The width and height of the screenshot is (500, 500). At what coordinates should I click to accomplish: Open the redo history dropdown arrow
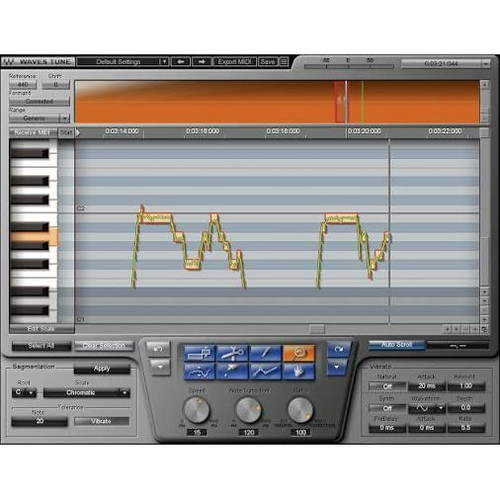tap(337, 367)
